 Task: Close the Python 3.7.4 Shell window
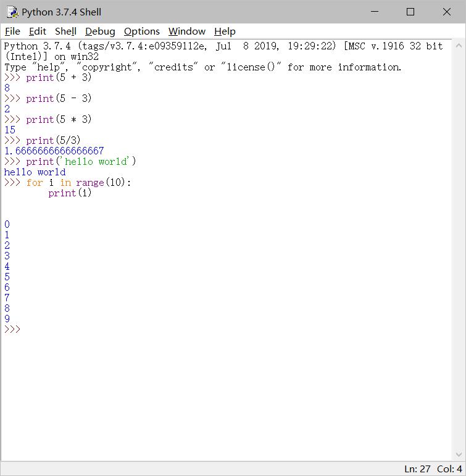tap(447, 12)
